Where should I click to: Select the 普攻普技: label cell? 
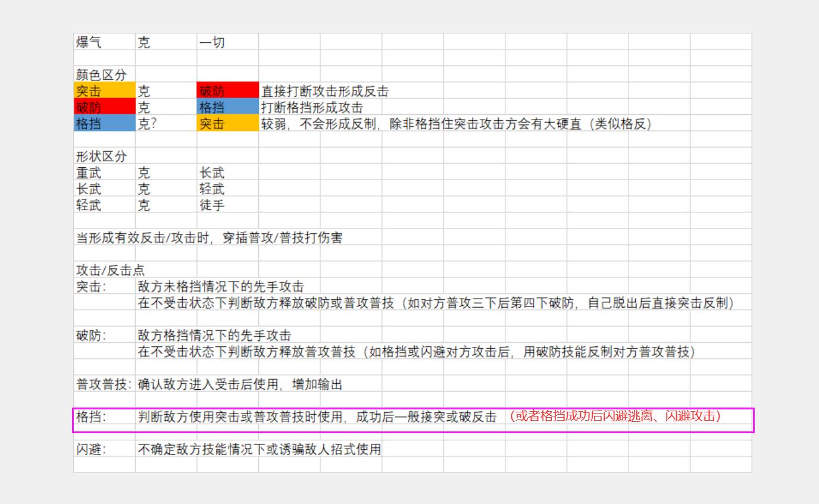coord(104,384)
